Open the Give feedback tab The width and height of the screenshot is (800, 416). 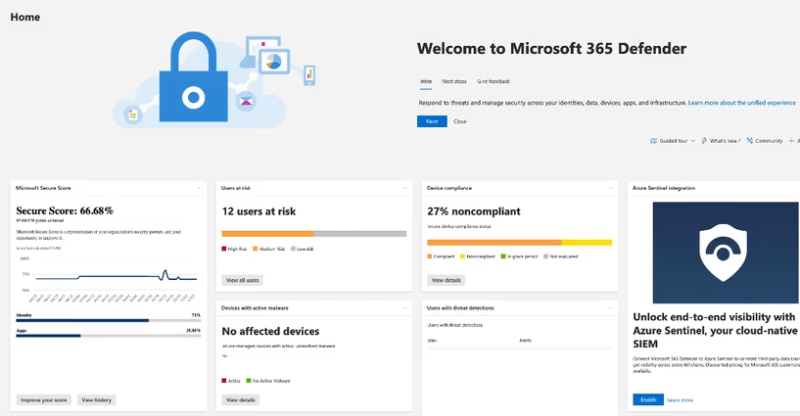click(x=493, y=82)
